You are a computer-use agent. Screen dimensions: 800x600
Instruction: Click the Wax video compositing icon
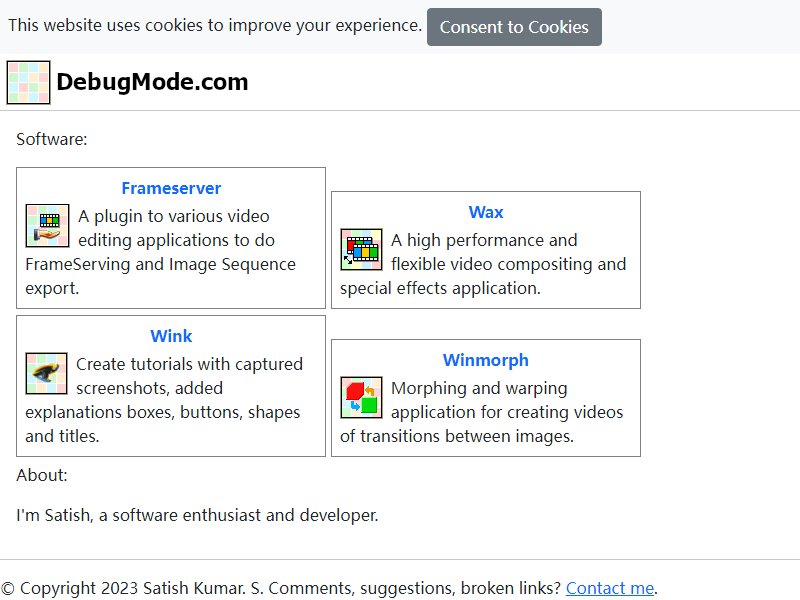click(x=361, y=249)
